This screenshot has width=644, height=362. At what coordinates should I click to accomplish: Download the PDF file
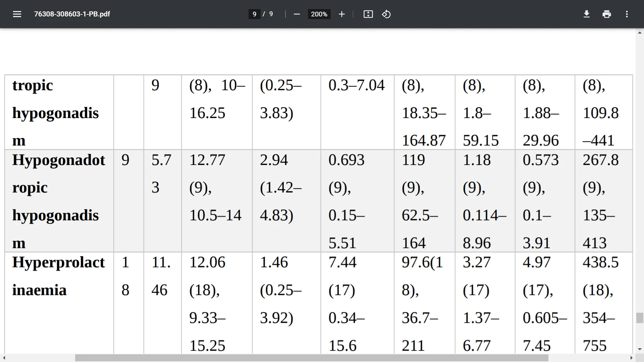click(x=586, y=14)
